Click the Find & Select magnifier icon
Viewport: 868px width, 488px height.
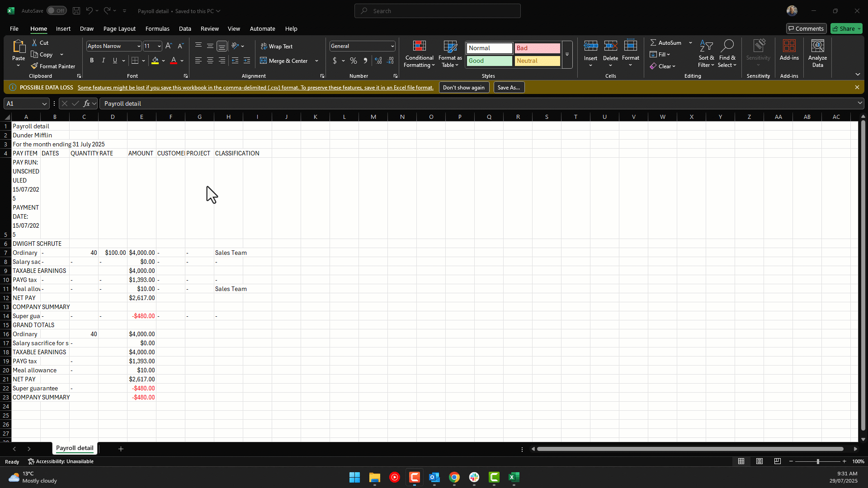[727, 46]
